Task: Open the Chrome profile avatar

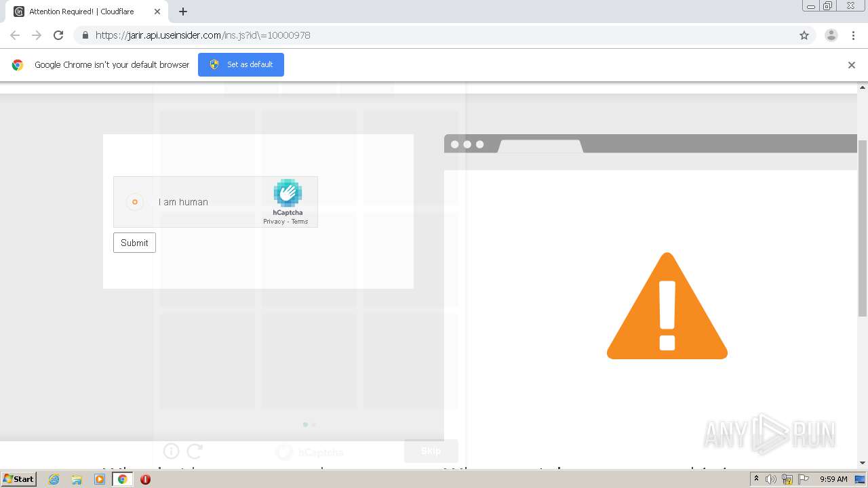Action: click(831, 35)
